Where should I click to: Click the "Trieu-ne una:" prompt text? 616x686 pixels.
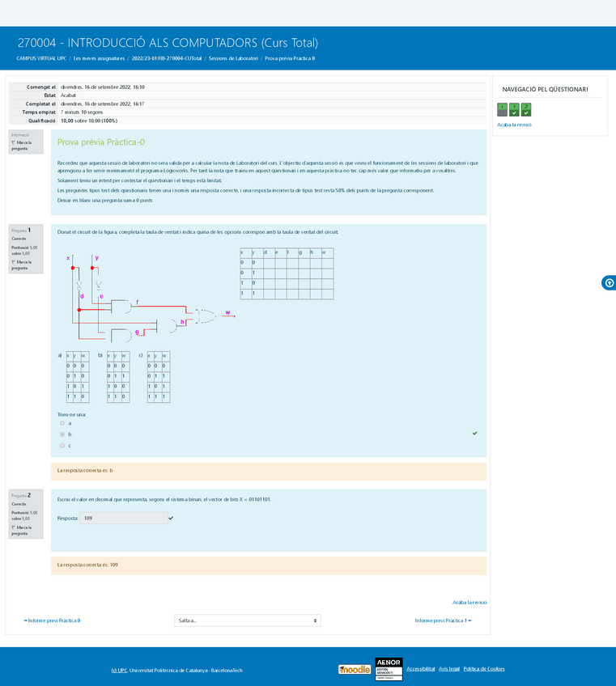pyautogui.click(x=71, y=414)
